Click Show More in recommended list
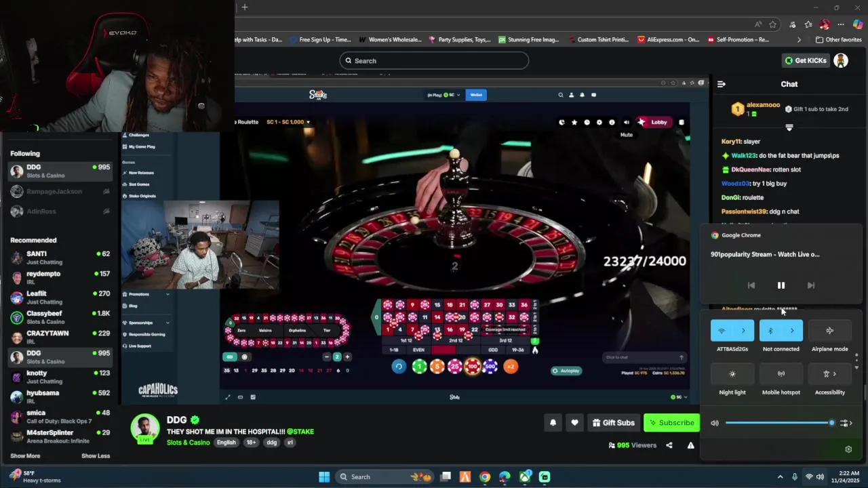Viewport: 868px width, 488px height. pos(25,456)
